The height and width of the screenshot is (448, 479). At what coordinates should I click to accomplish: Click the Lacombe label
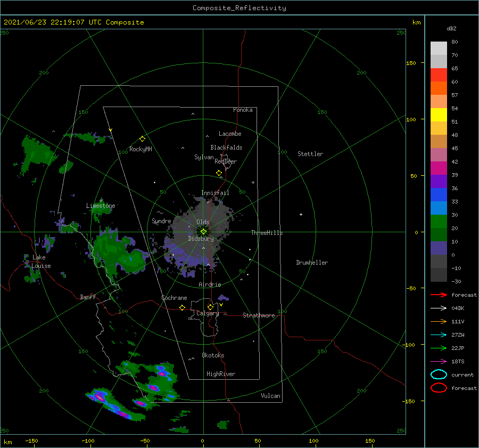[x=230, y=134]
